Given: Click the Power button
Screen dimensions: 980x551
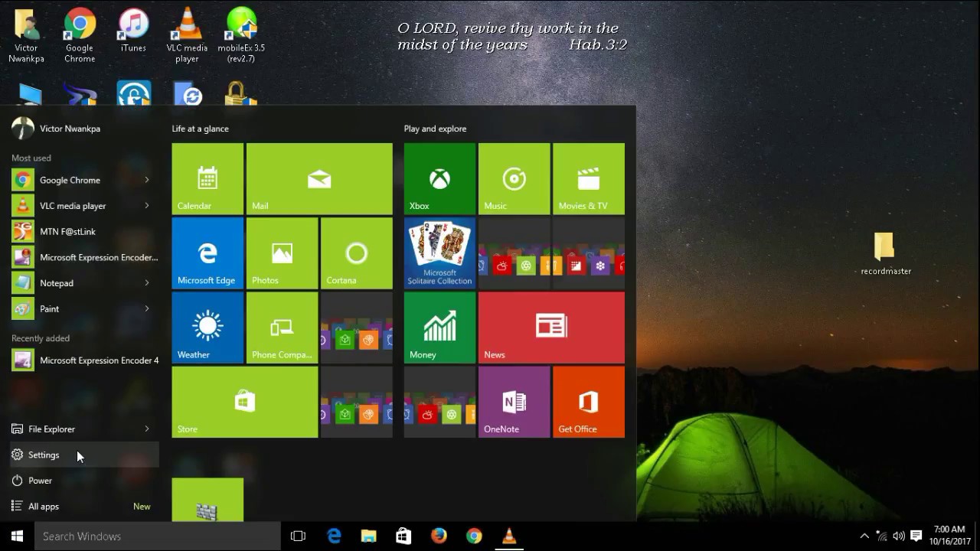Looking at the screenshot, I should [84, 481].
